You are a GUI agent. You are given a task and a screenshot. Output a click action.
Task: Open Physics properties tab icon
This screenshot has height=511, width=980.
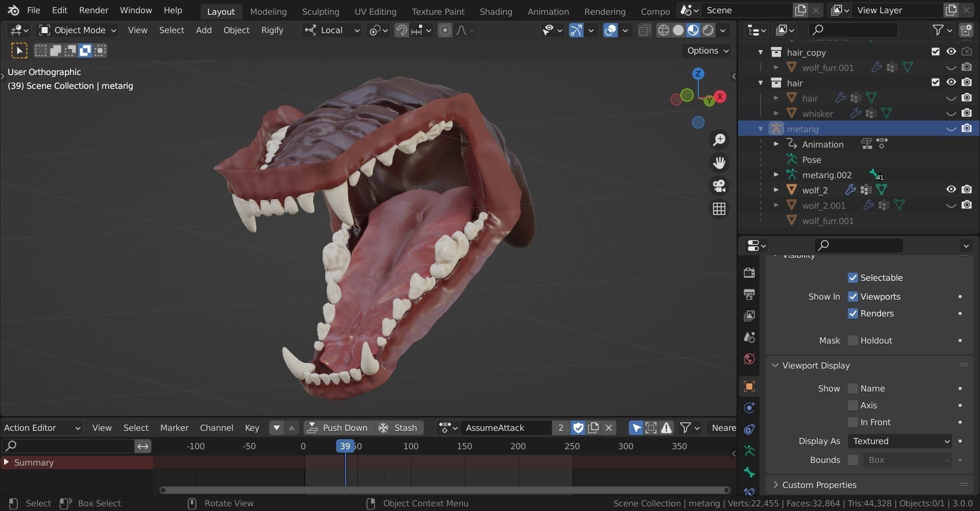pyautogui.click(x=749, y=408)
